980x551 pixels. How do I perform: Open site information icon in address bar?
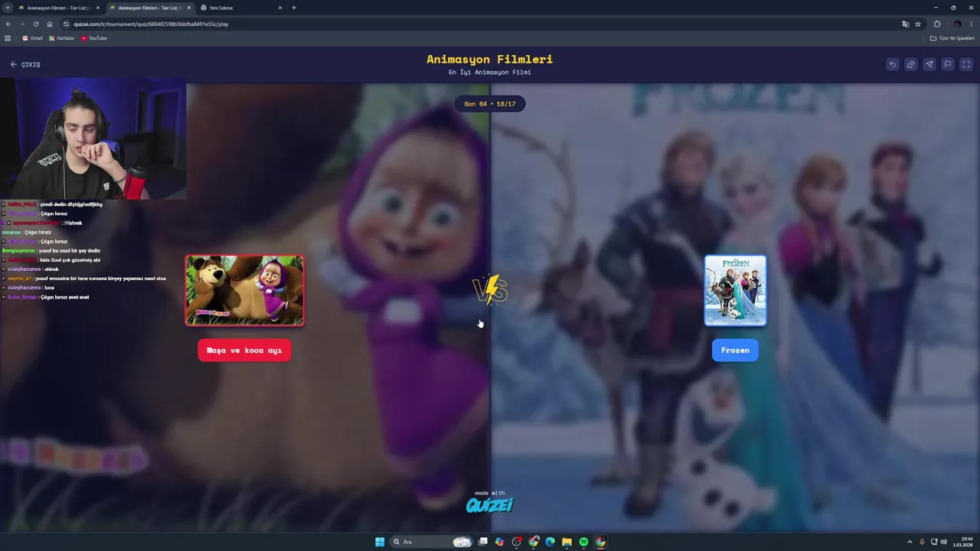[x=67, y=24]
